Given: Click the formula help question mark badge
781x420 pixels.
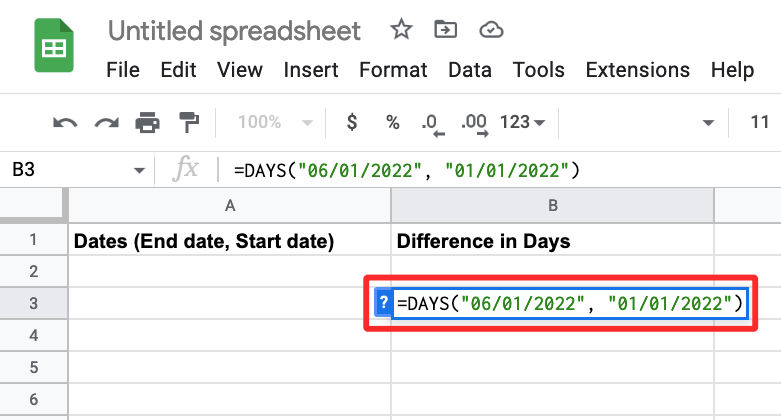Looking at the screenshot, I should pos(382,302).
